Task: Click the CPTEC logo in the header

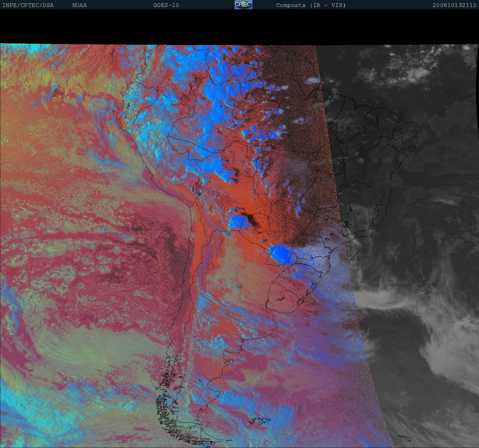Action: coord(243,5)
